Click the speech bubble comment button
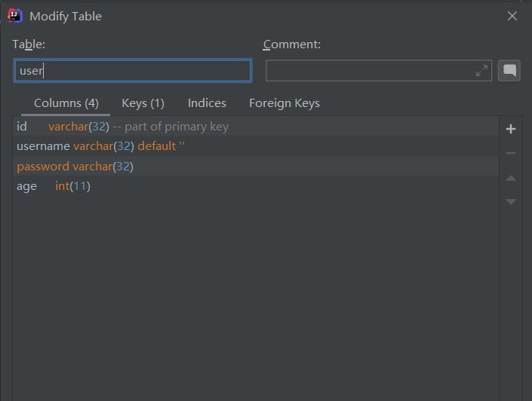This screenshot has height=401, width=532. [x=509, y=71]
